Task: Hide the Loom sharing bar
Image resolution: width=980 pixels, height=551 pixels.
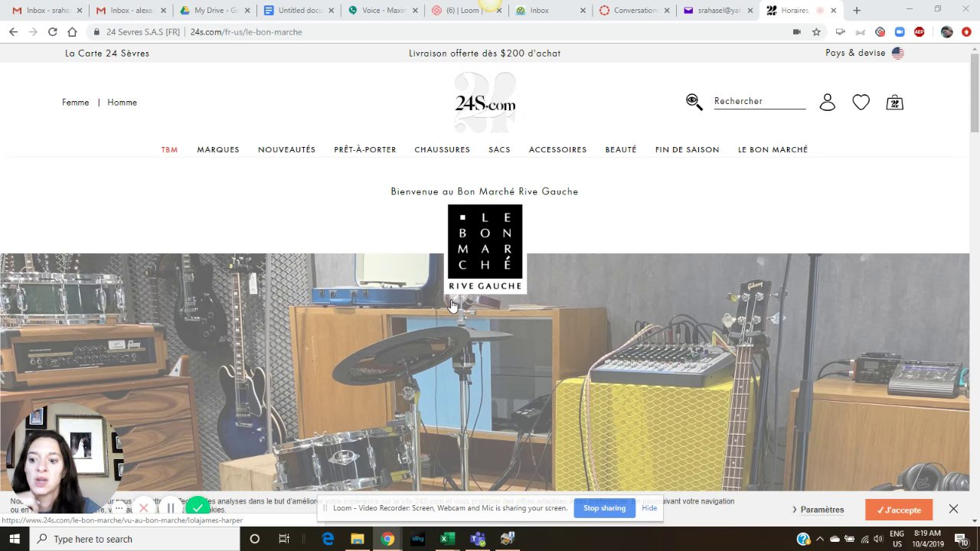Action: (x=649, y=508)
